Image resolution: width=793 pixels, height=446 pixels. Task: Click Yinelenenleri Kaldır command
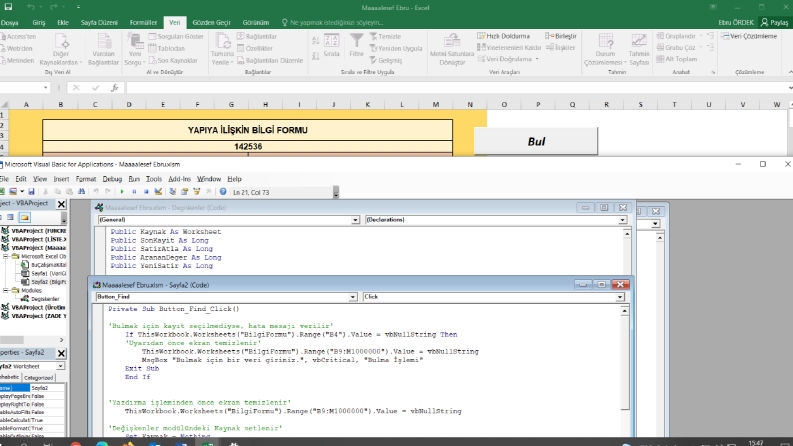coord(509,48)
